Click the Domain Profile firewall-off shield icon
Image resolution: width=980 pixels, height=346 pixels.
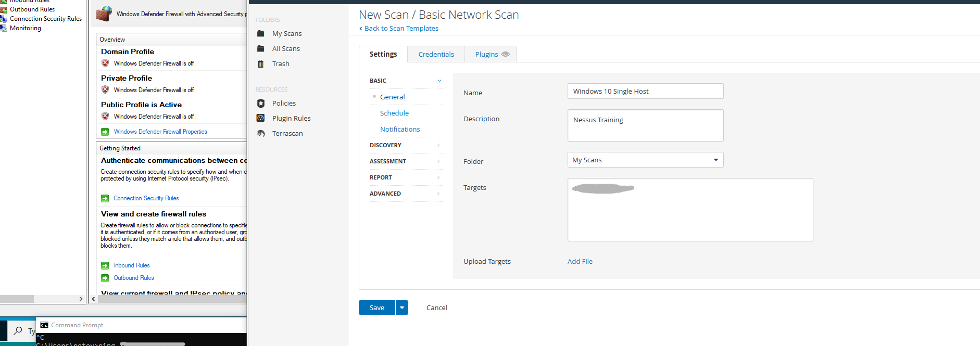[x=105, y=63]
